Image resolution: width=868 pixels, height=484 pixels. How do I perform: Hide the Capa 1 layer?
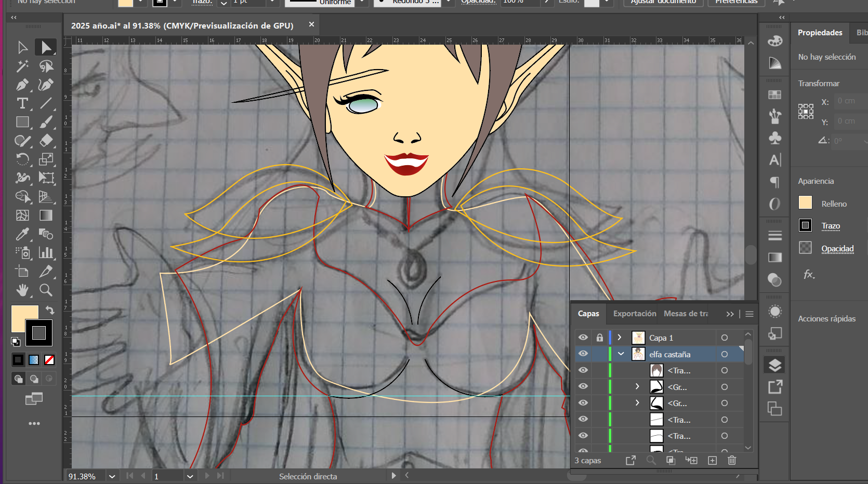583,338
